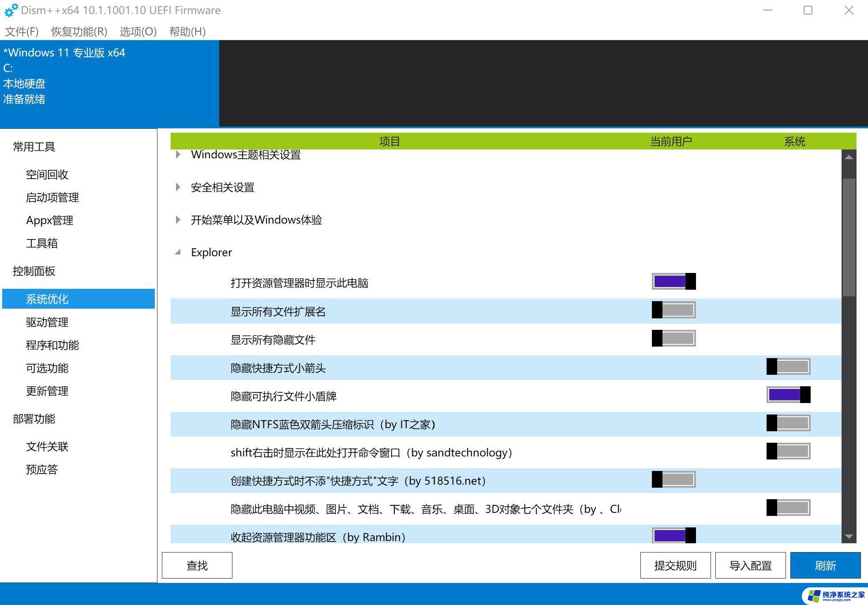This screenshot has width=868, height=605.
Task: Click the vertical scrollbar thumb
Action: tap(849, 237)
